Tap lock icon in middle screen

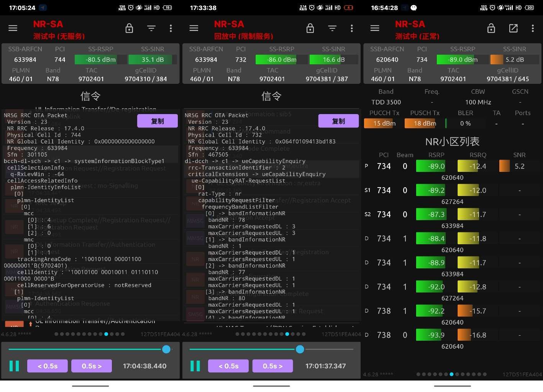pos(310,28)
